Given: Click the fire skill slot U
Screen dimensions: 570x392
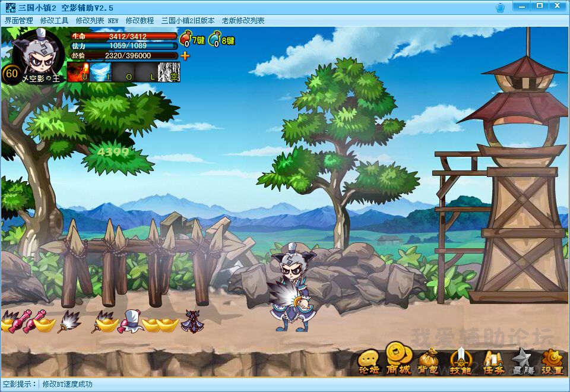Looking at the screenshot, I should 78,72.
